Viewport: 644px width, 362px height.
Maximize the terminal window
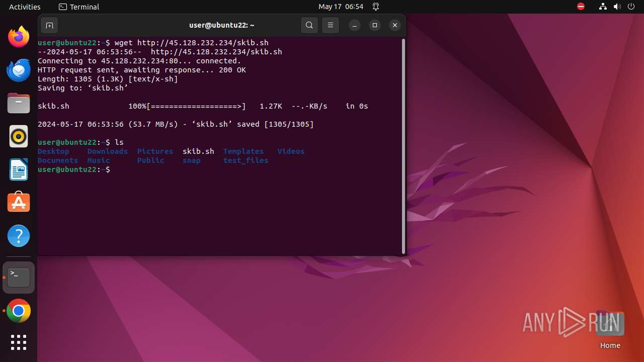pyautogui.click(x=375, y=25)
